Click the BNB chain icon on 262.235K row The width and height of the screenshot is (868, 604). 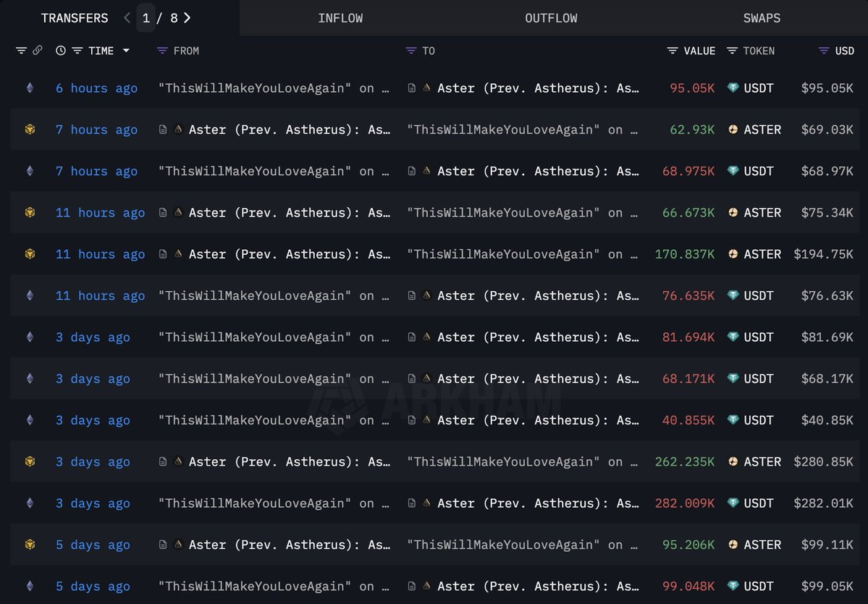(30, 461)
